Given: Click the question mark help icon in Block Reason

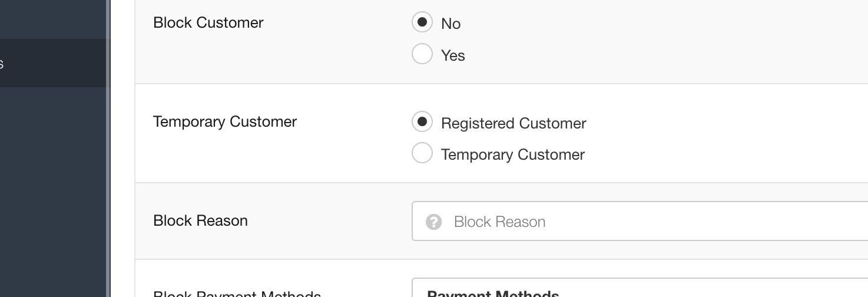Looking at the screenshot, I should click(x=434, y=222).
